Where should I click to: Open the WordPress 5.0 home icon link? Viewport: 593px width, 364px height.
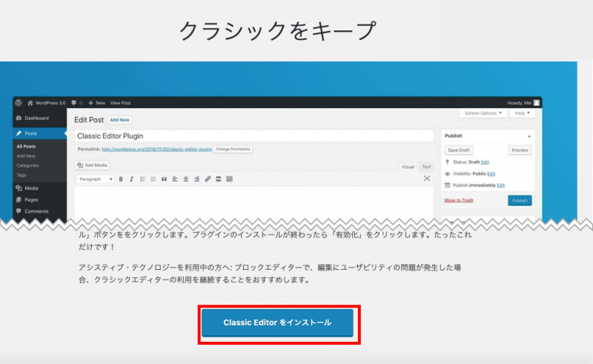click(x=46, y=103)
